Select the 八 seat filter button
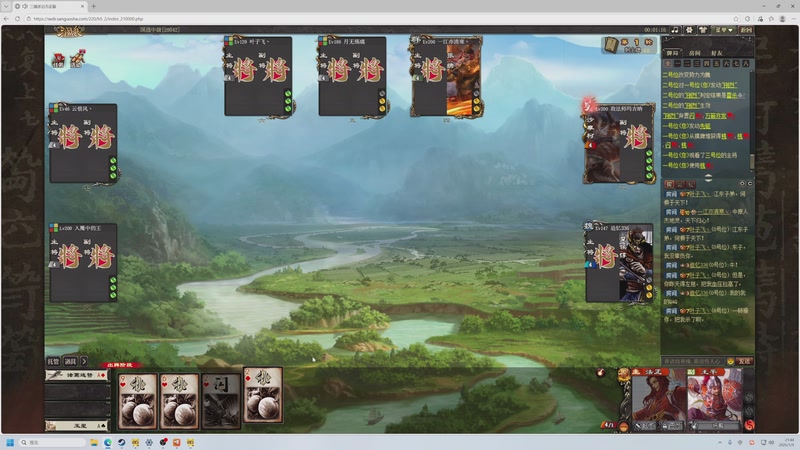Viewport: 800px width, 450px height. (x=745, y=63)
